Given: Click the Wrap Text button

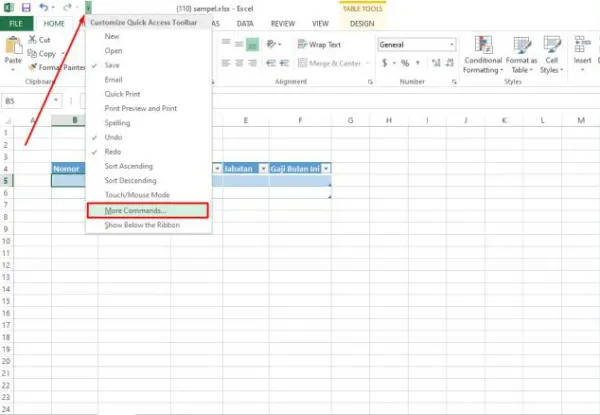Looking at the screenshot, I should click(x=319, y=44).
